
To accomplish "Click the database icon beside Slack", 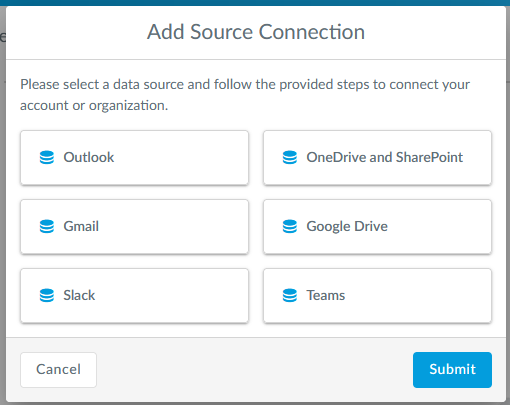I will (x=47, y=295).
